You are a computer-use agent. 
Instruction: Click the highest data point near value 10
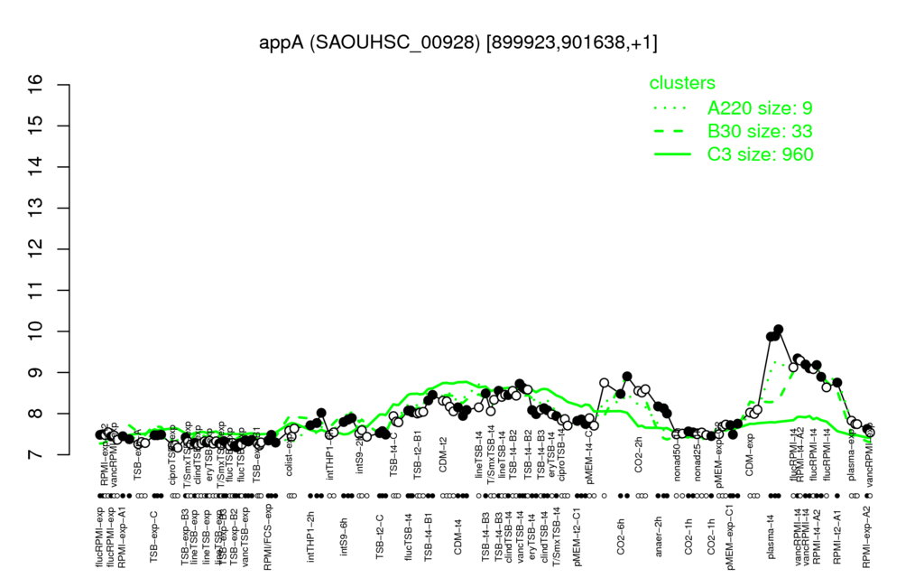[779, 329]
